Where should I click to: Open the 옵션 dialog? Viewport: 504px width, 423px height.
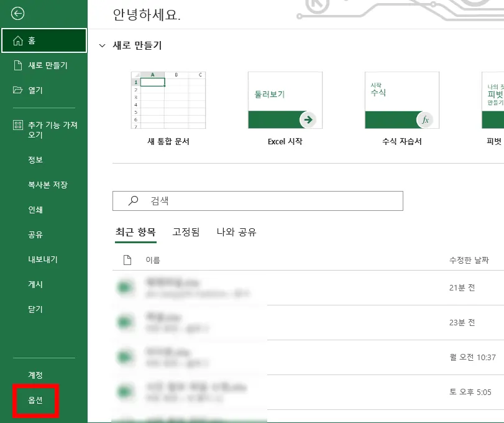[35, 401]
